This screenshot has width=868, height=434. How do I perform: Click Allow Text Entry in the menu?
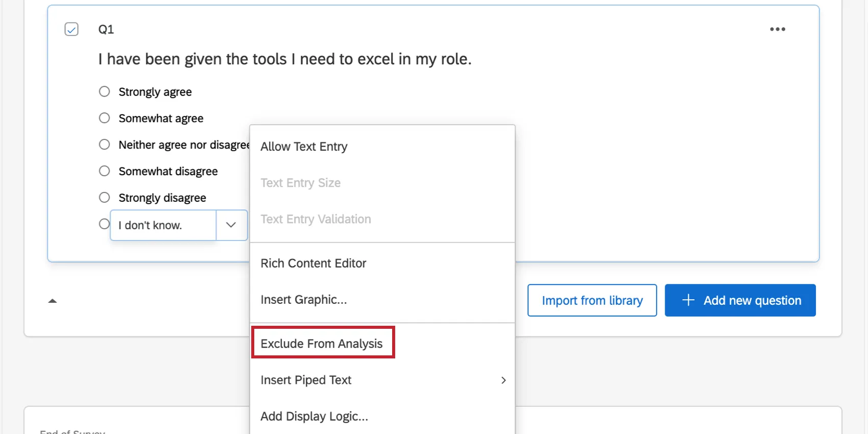coord(304,147)
